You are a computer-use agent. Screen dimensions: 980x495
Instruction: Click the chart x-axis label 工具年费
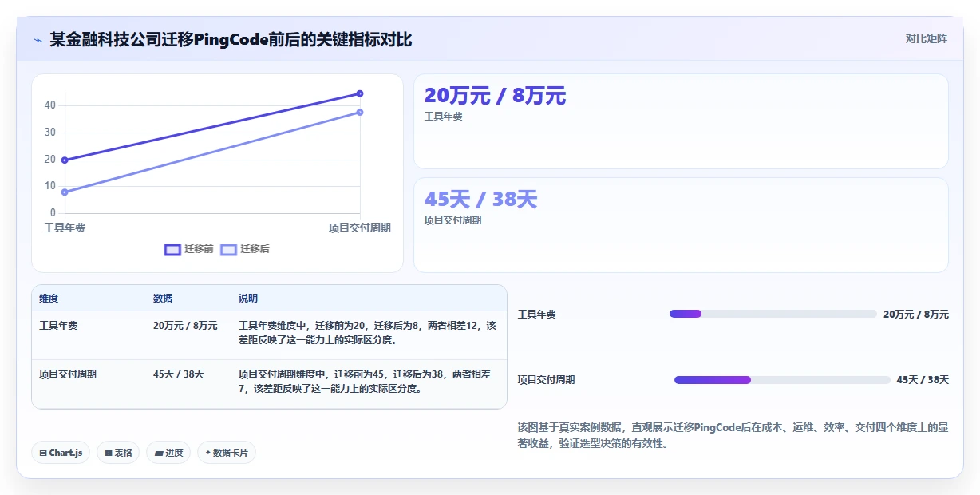65,228
